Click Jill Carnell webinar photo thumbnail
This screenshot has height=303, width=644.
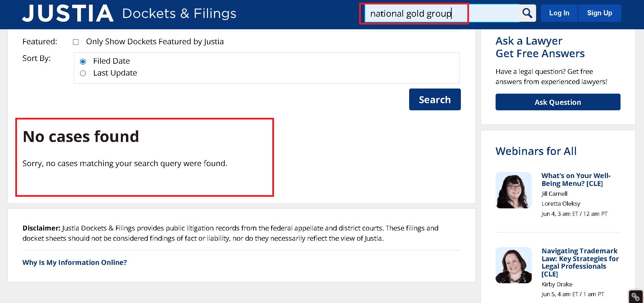tap(514, 190)
